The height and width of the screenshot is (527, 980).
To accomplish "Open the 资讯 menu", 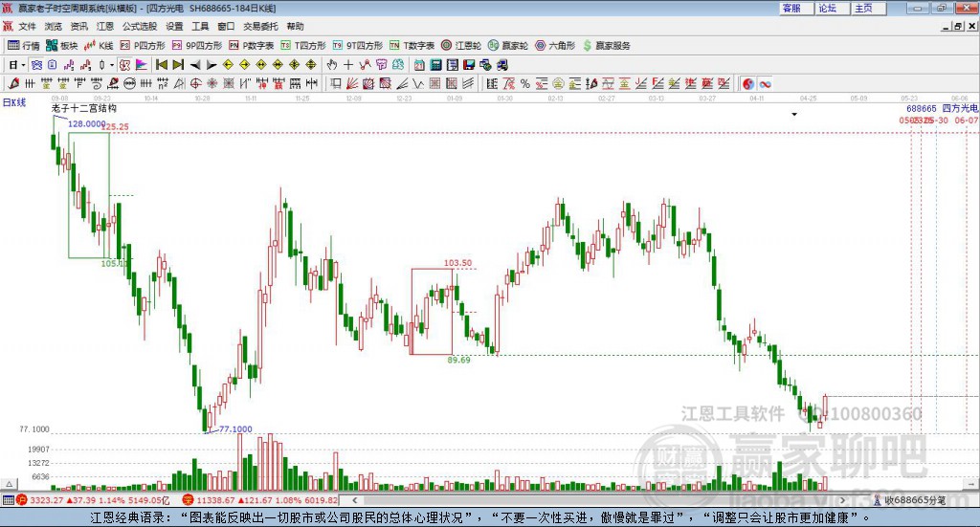I will point(78,26).
